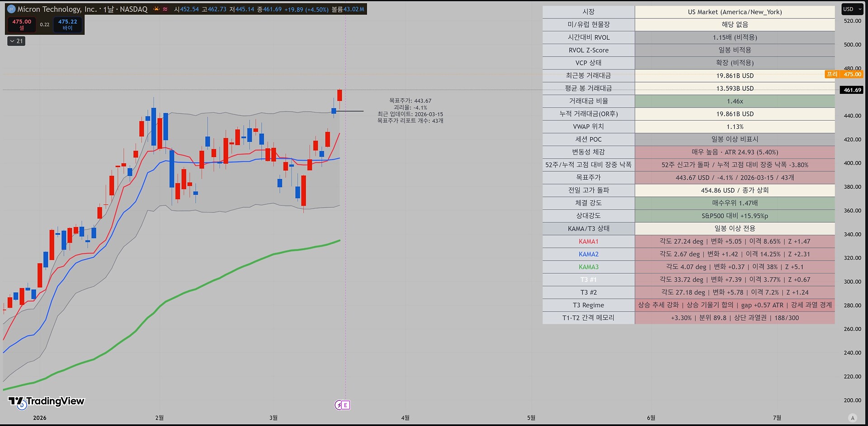Click the green KAMA3 row label
The height and width of the screenshot is (426, 868).
(589, 267)
